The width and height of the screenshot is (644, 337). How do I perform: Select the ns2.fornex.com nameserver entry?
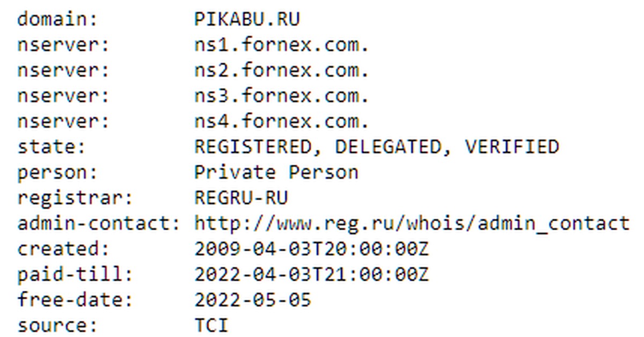pyautogui.click(x=282, y=70)
